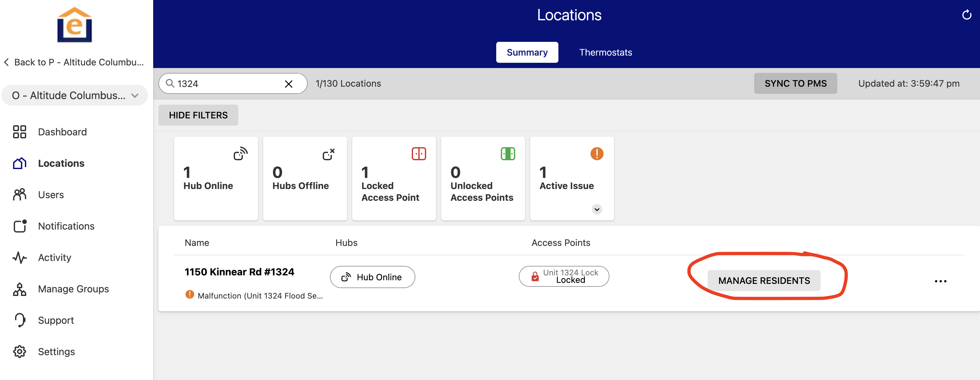Expand the Active Issue card chevron
The height and width of the screenshot is (380, 980).
pyautogui.click(x=596, y=209)
